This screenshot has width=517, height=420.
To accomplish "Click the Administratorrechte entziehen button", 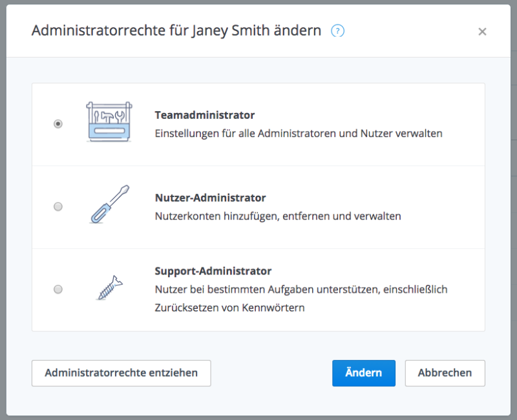I will click(121, 373).
